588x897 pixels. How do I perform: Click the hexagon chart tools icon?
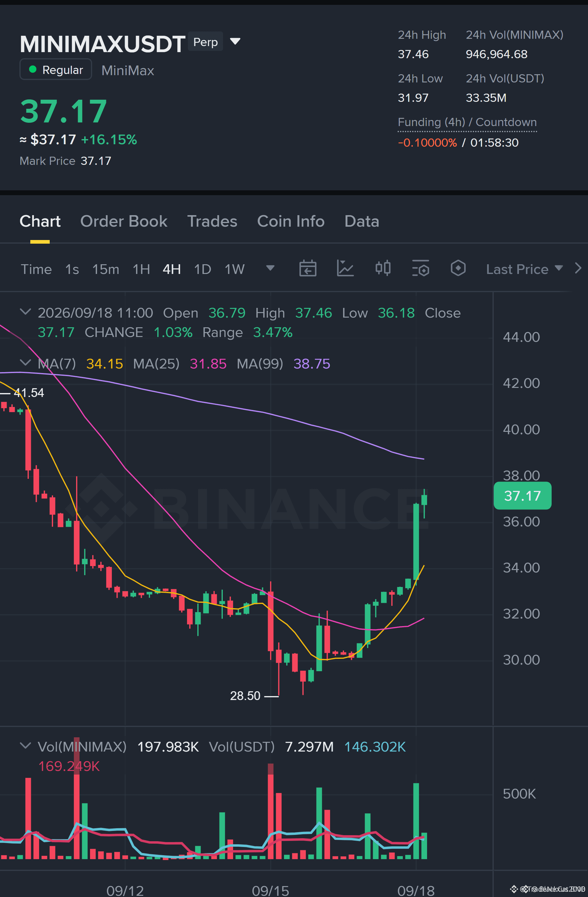458,269
